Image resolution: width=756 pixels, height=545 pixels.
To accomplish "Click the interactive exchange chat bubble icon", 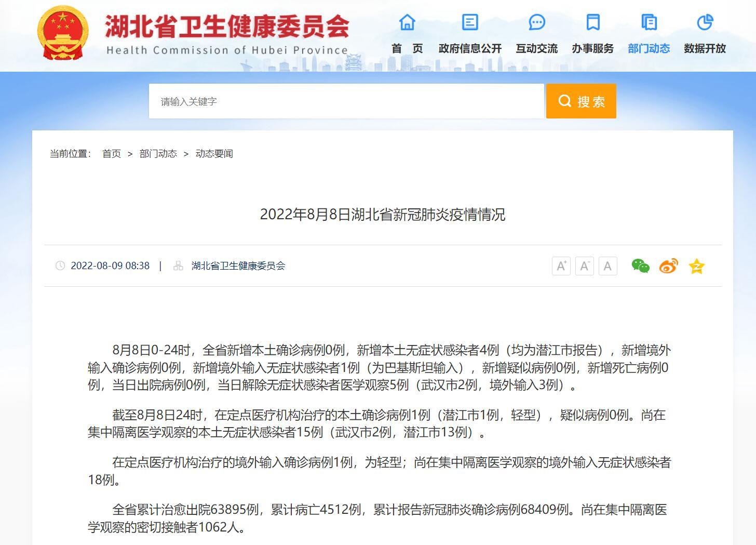I will (x=536, y=22).
